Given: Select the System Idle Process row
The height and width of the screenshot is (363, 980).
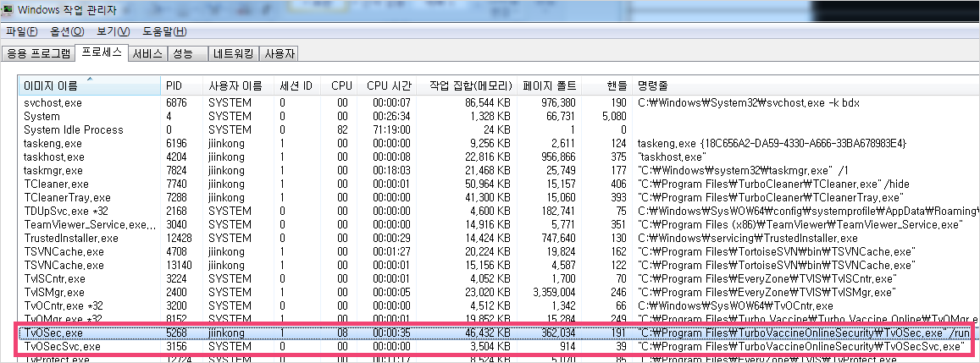Looking at the screenshot, I should [x=498, y=130].
